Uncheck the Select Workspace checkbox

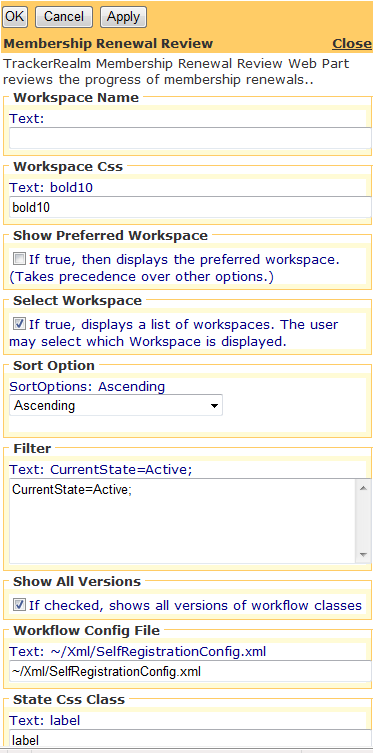[19, 325]
